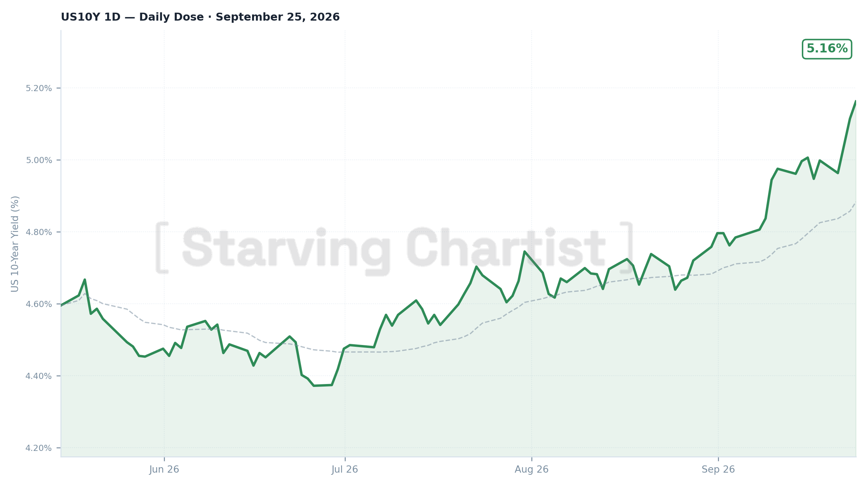Viewport: 868px width, 486px height.
Task: Click the Starving Chartist watermark text
Action: (x=394, y=248)
